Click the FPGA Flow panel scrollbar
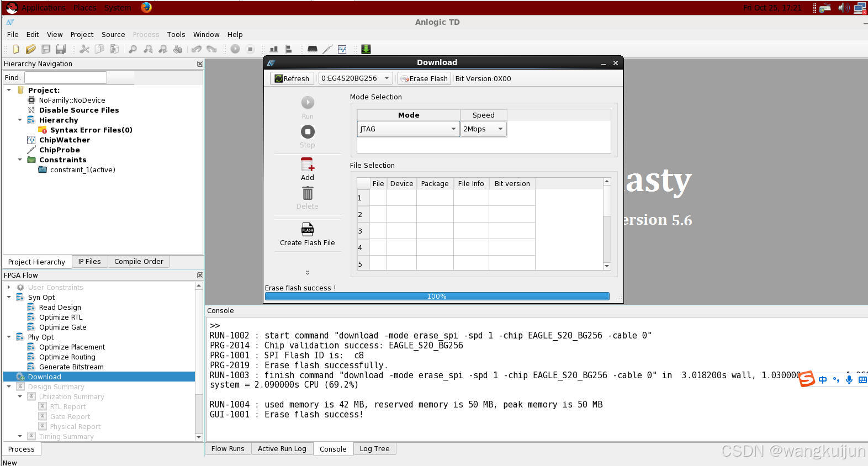Screen dimensions: 868x466 click(x=199, y=362)
